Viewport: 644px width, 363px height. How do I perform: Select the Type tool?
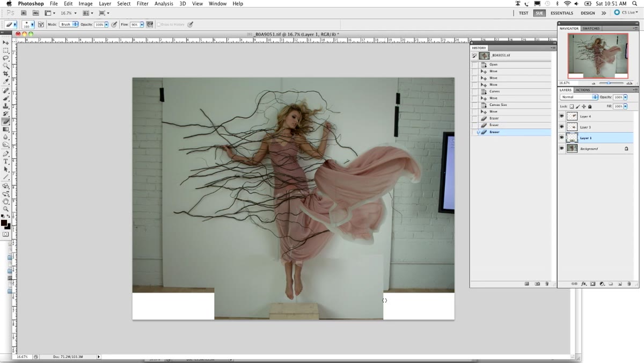coord(6,161)
